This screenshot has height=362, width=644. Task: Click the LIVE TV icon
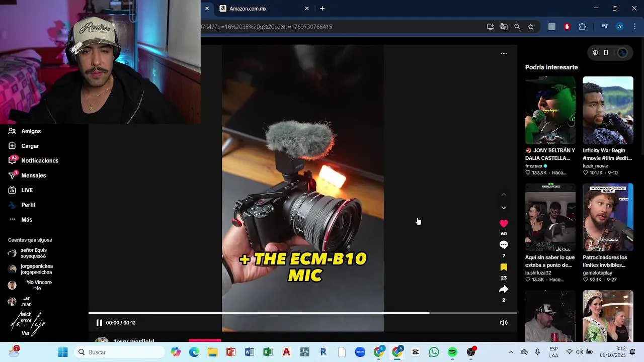[12, 190]
